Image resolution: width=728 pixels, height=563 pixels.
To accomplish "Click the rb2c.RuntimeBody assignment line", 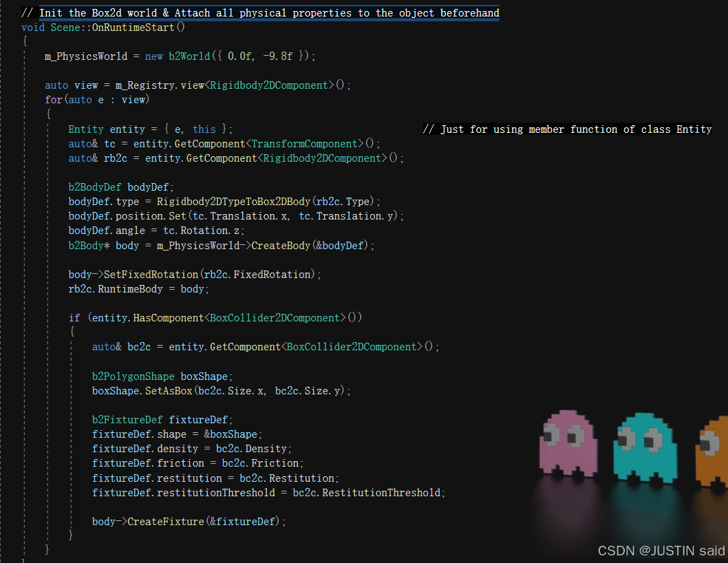I will coord(137,289).
